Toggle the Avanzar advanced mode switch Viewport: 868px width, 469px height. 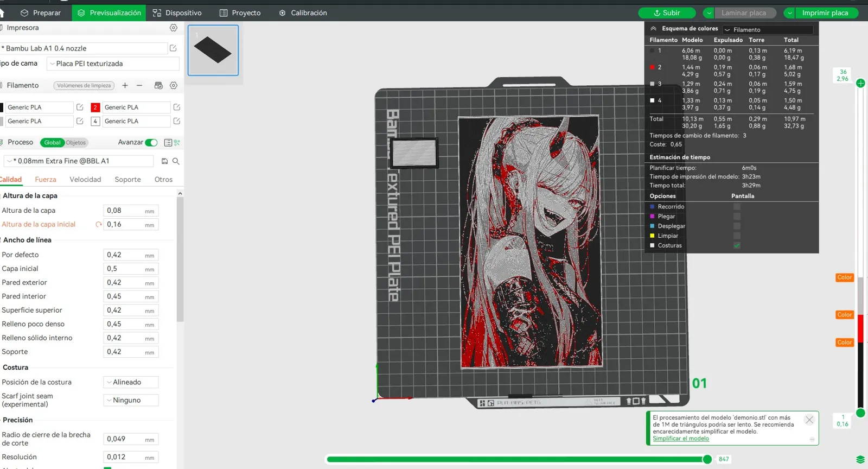pos(151,142)
